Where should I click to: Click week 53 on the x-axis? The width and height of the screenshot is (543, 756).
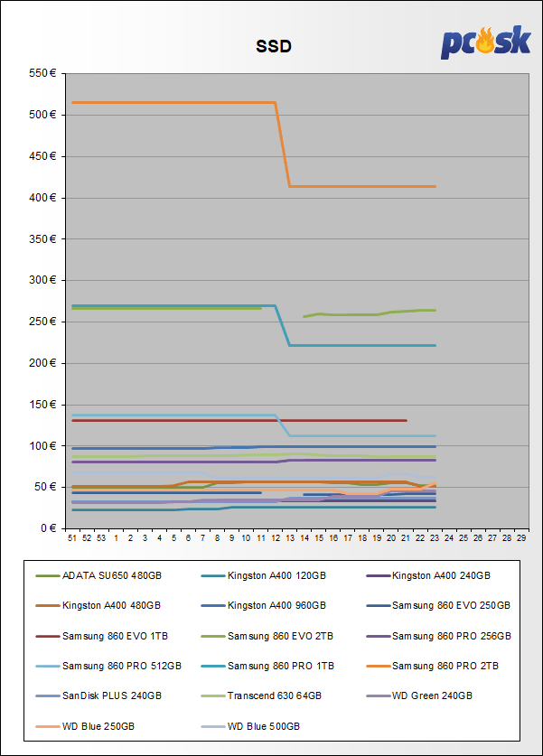point(101,538)
